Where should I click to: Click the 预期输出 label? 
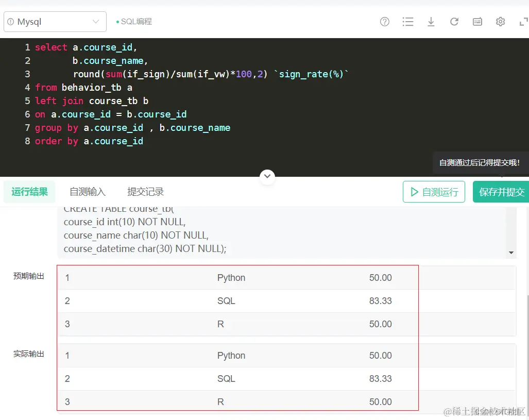(29, 276)
